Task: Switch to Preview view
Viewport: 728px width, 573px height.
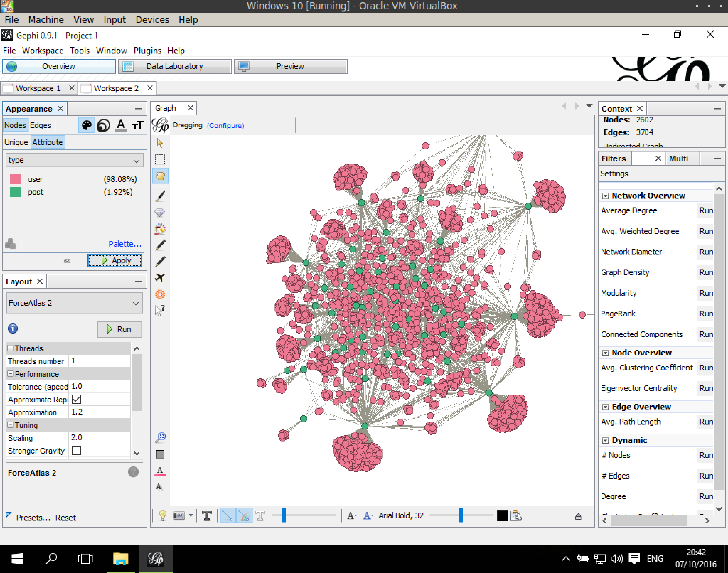Action: click(291, 66)
